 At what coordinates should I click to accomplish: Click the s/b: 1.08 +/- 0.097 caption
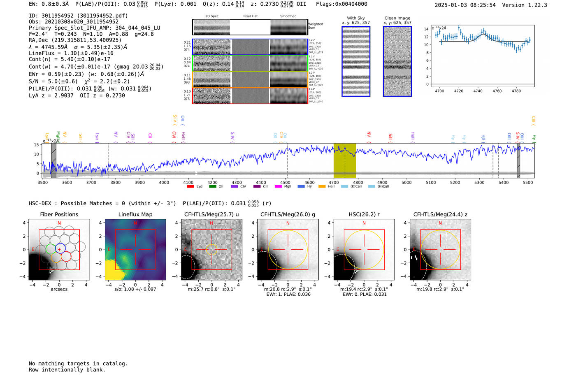(x=135, y=289)
